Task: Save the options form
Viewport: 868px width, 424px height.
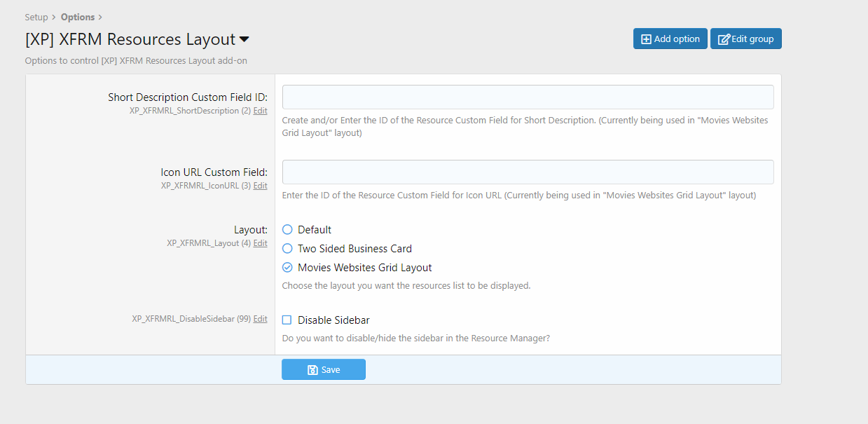Action: [x=324, y=370]
